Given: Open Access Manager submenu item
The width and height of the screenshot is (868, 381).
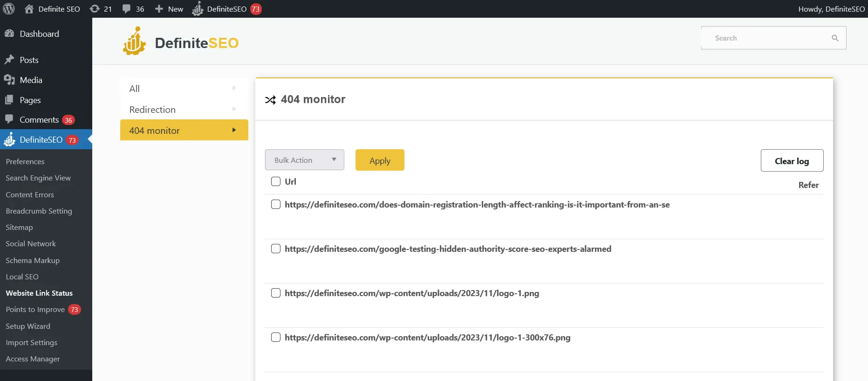Looking at the screenshot, I should click(x=33, y=359).
